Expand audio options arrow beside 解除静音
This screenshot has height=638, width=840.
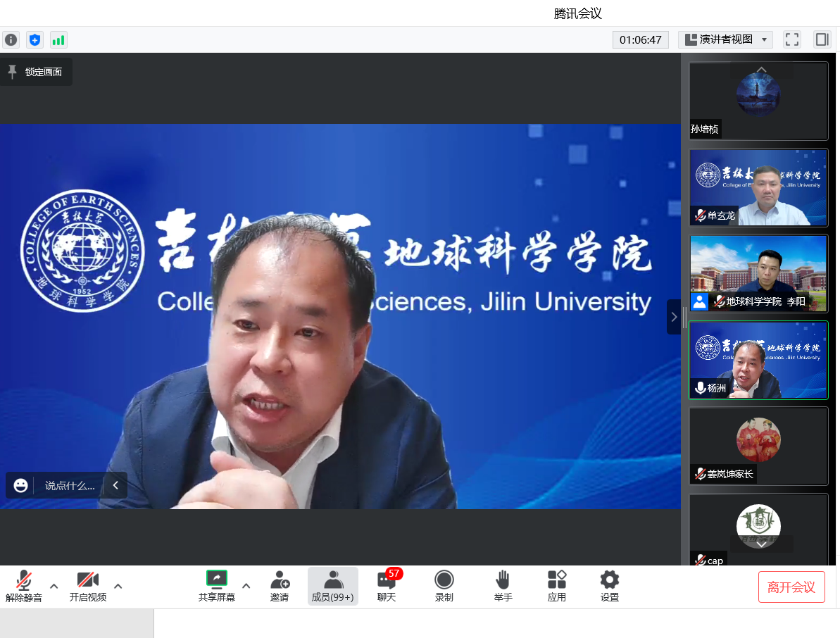click(54, 585)
